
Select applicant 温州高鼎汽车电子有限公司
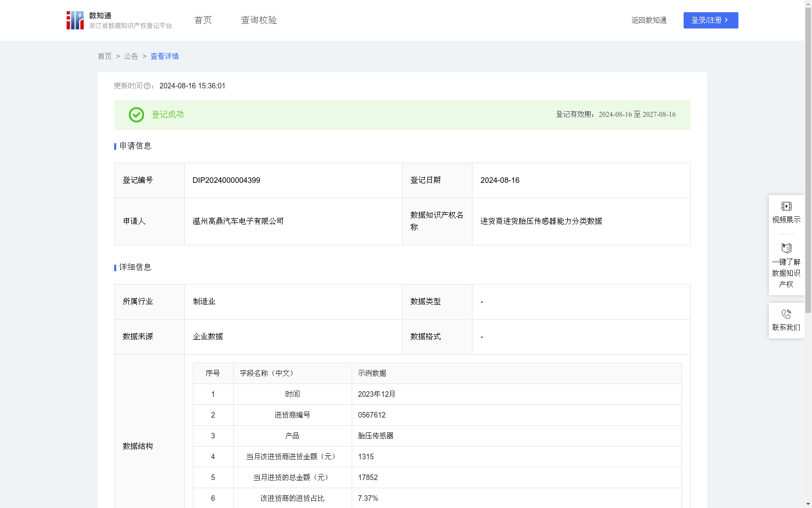tap(238, 221)
